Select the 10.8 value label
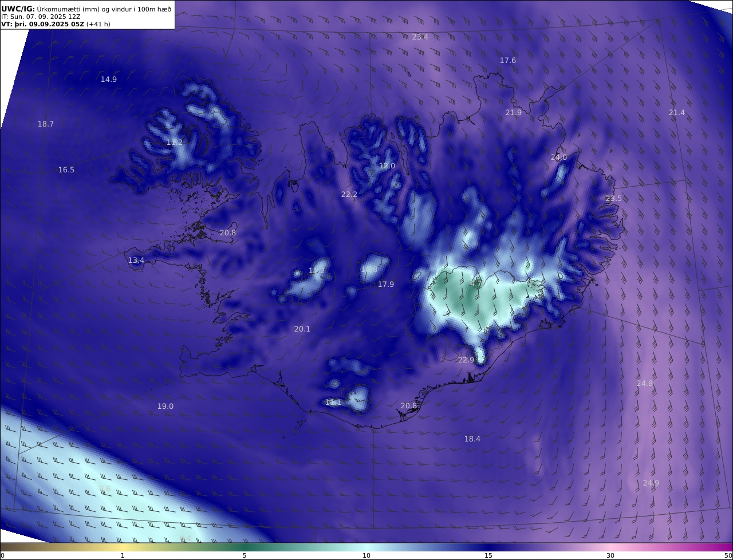Viewport: 733px width, 560px height. click(x=369, y=269)
